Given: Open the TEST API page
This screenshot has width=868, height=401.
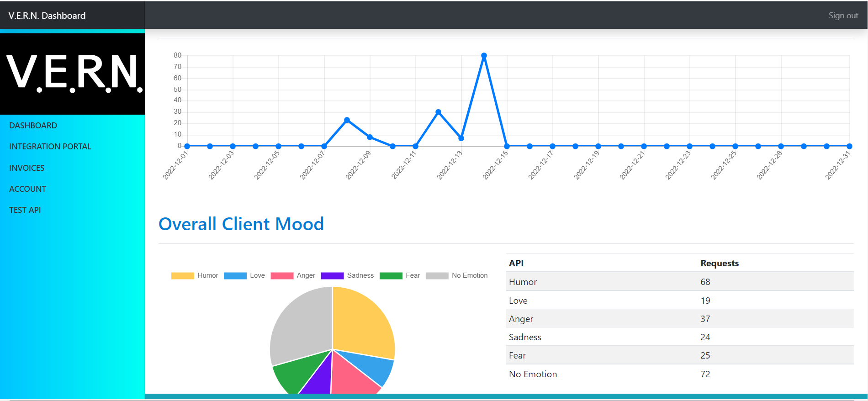Looking at the screenshot, I should coord(25,210).
